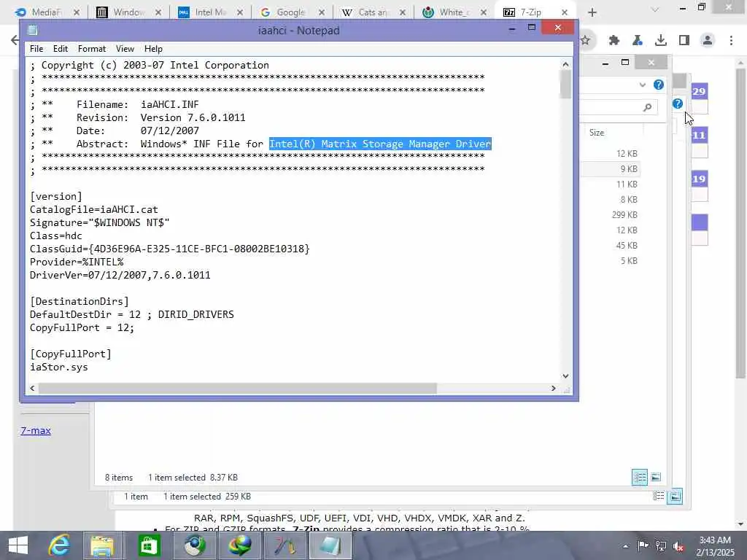Image resolution: width=747 pixels, height=560 pixels.
Task: Click the Notepad icon in title bar
Action: pyautogui.click(x=32, y=30)
